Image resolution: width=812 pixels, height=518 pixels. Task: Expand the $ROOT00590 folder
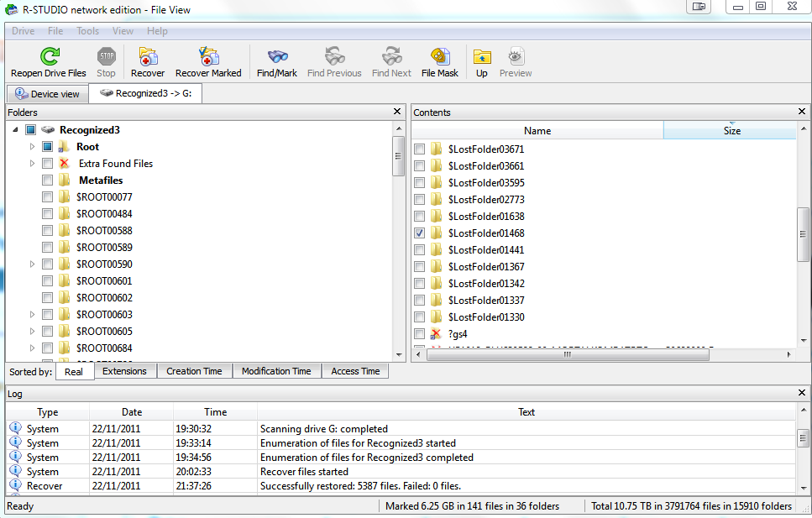point(32,264)
